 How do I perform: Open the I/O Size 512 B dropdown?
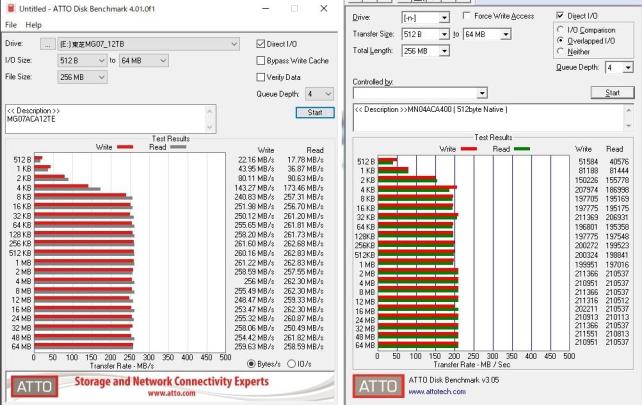(82, 61)
